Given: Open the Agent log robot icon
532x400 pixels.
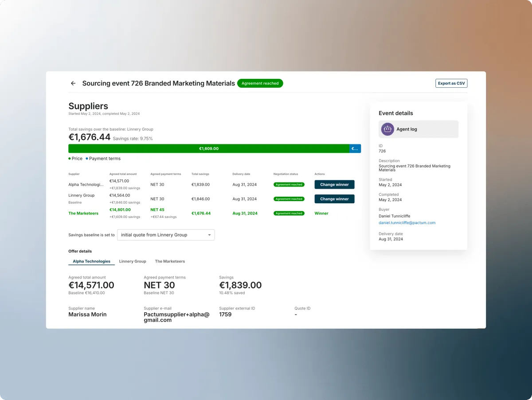Looking at the screenshot, I should [x=387, y=129].
